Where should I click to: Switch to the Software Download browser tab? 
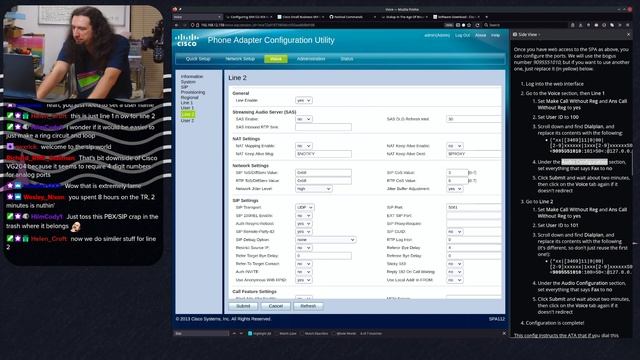tap(456, 17)
